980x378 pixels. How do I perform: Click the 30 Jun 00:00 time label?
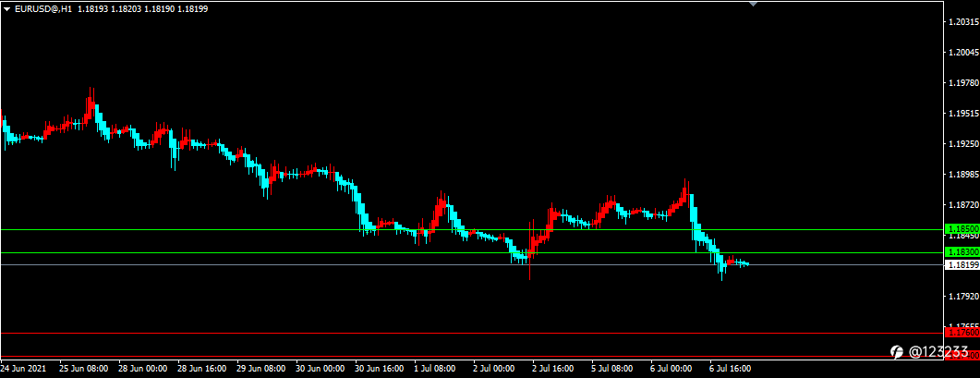click(x=320, y=369)
